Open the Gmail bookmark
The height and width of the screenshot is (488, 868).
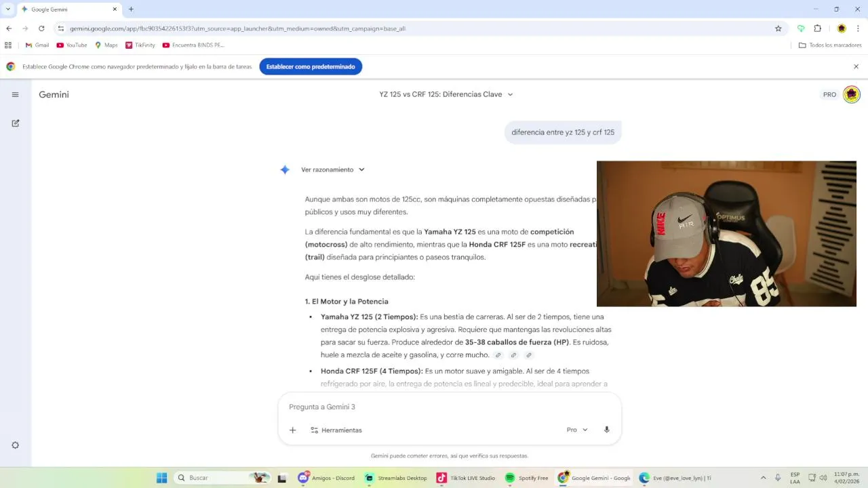37,45
